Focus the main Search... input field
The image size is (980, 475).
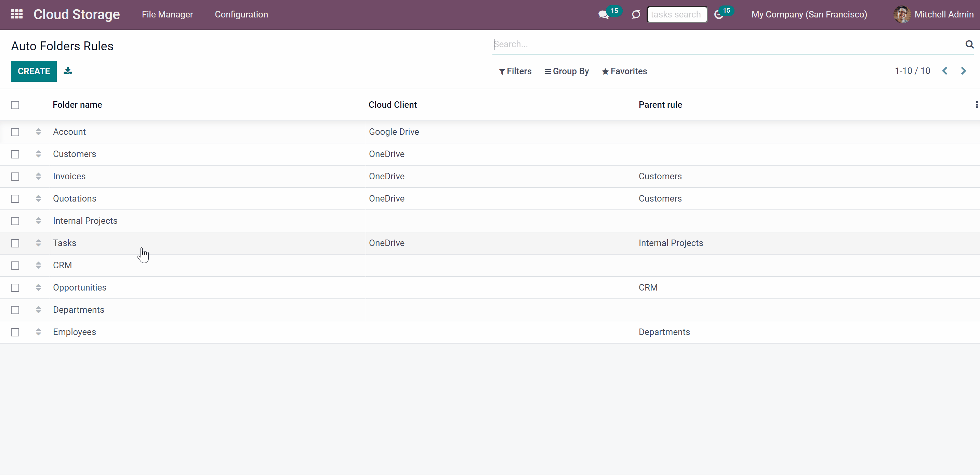[727, 44]
